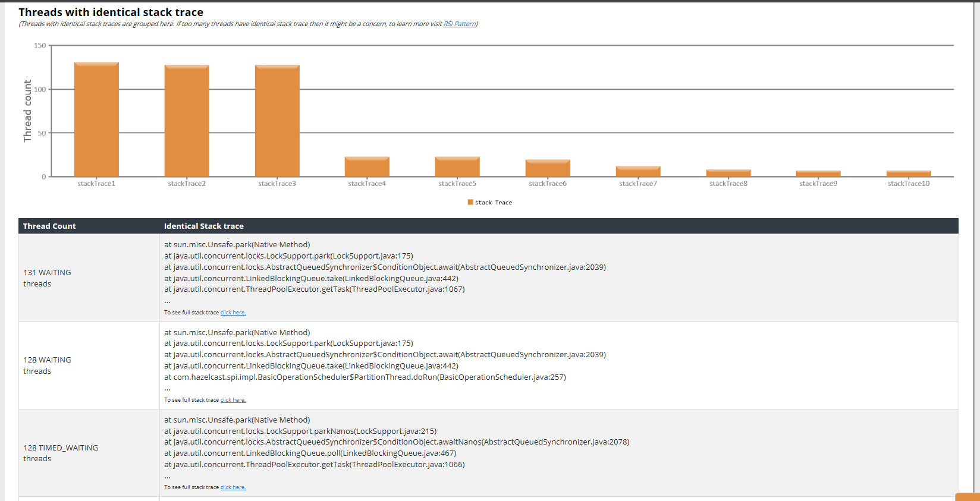Toggle the orange stack Trace legend swatch
This screenshot has width=980, height=501.
pyautogui.click(x=470, y=203)
